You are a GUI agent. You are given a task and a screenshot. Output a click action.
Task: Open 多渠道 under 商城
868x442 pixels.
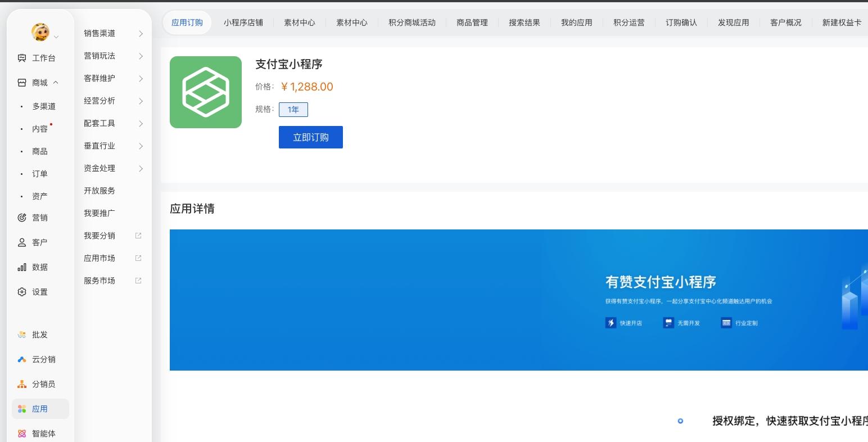click(x=44, y=106)
